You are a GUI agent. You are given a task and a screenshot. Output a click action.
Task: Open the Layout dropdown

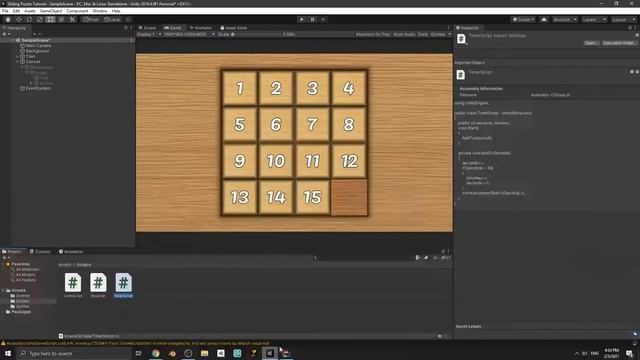click(623, 19)
